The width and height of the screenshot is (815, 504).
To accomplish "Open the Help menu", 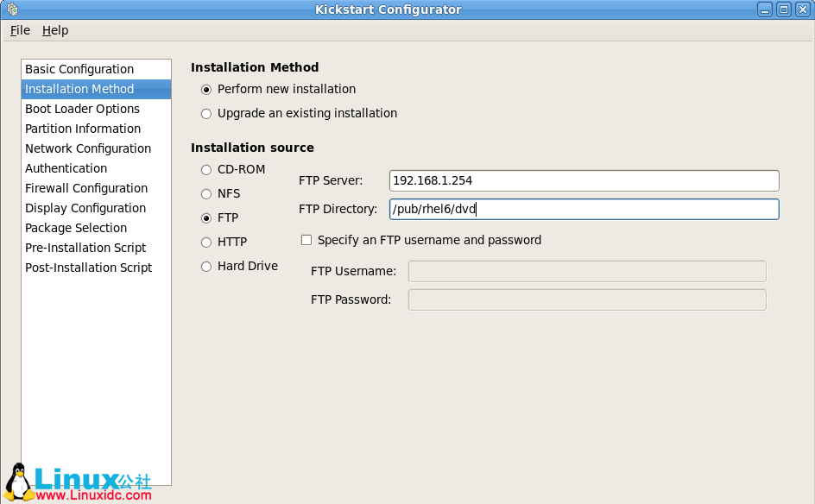I will [x=55, y=30].
